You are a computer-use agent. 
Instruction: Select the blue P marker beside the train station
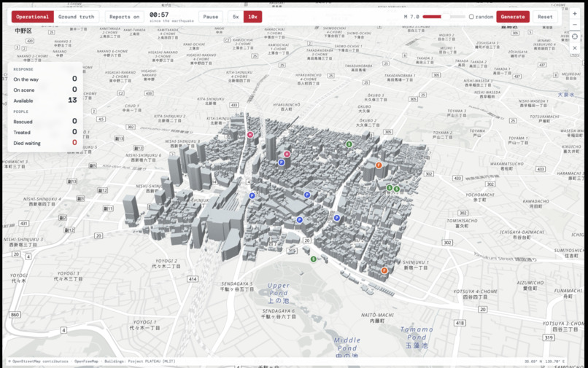pyautogui.click(x=252, y=195)
